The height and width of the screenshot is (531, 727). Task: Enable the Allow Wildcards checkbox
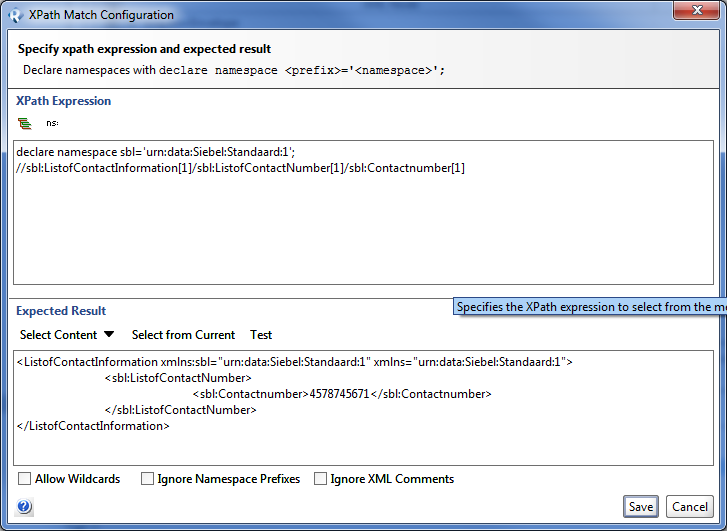[x=25, y=479]
